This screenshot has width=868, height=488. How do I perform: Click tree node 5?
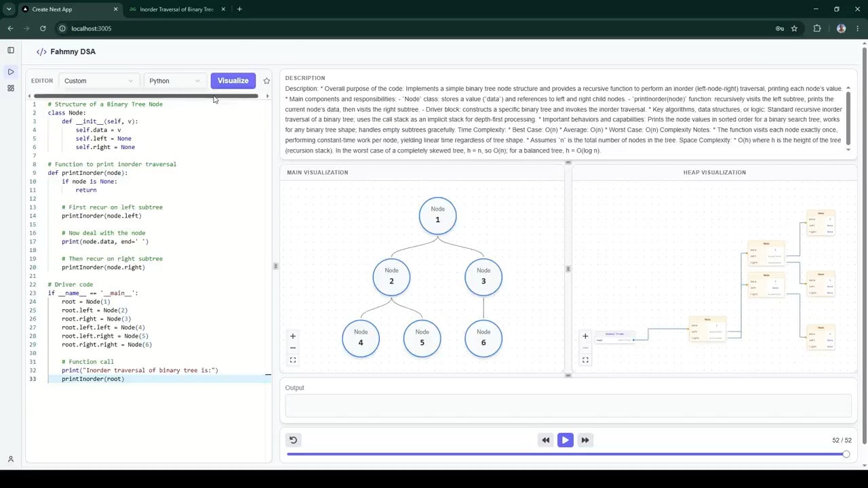point(422,338)
